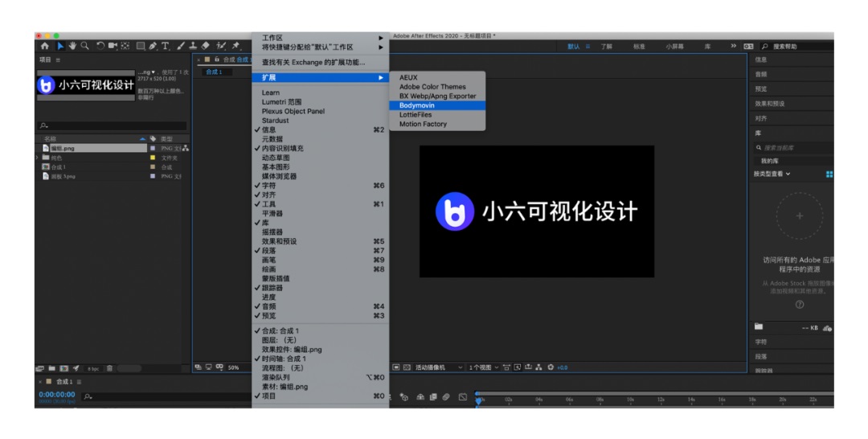Image resolution: width=868 pixels, height=439 pixels.
Task: Toggle the 合成 tab lock icon in viewer
Action: 217,59
